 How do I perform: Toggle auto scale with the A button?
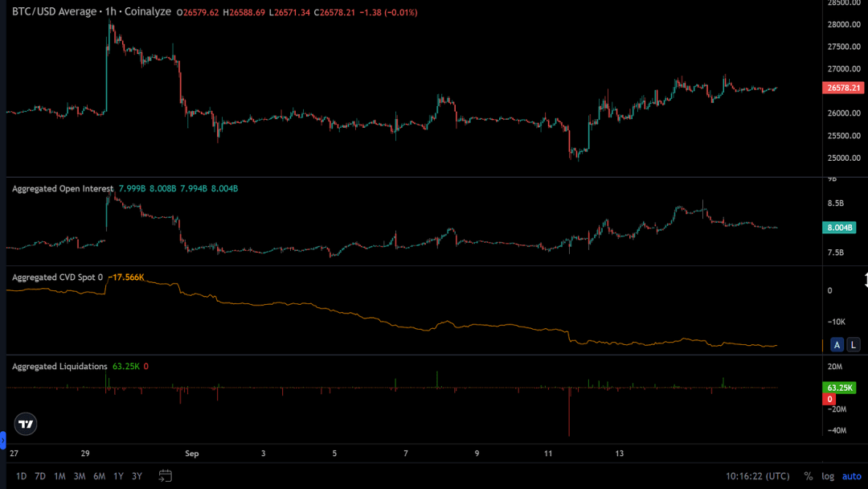pos(837,345)
